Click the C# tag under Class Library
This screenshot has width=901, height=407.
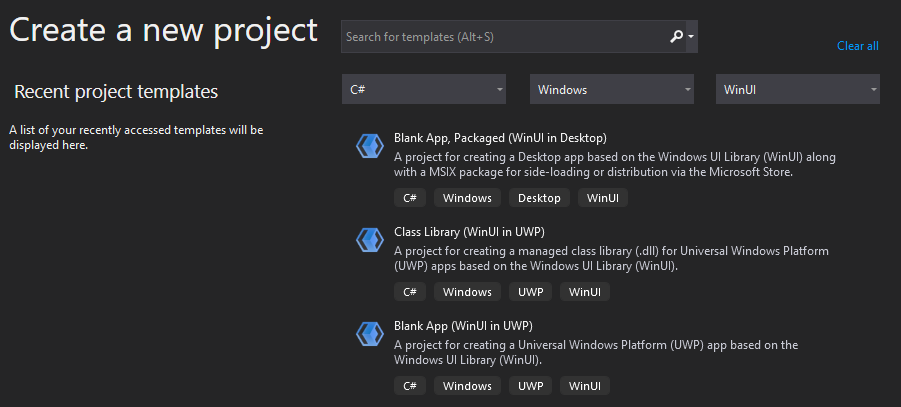pos(410,292)
